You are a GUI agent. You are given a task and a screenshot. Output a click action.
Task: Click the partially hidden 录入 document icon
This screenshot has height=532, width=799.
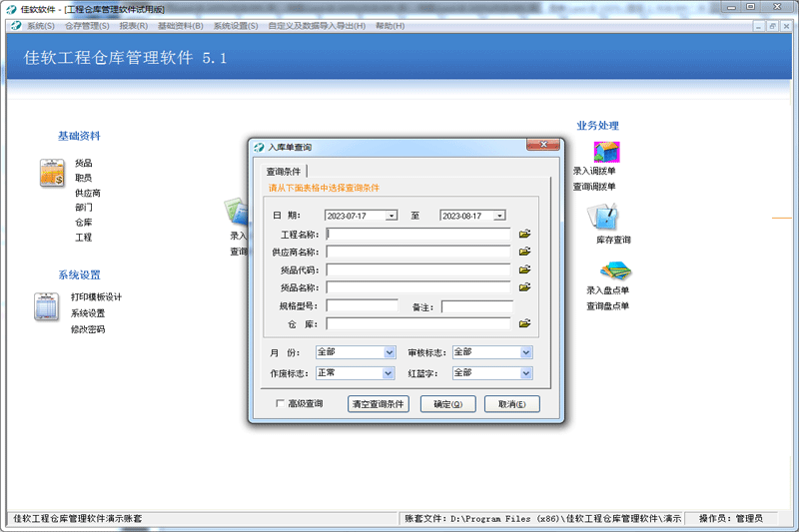point(236,212)
